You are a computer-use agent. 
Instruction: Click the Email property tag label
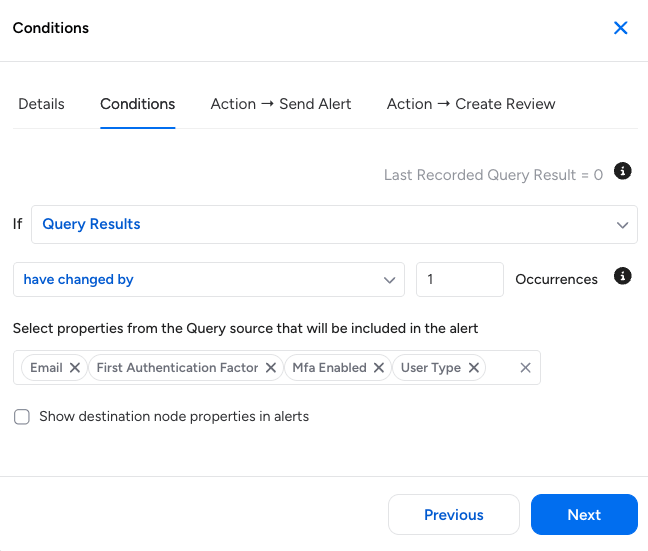pyautogui.click(x=46, y=368)
